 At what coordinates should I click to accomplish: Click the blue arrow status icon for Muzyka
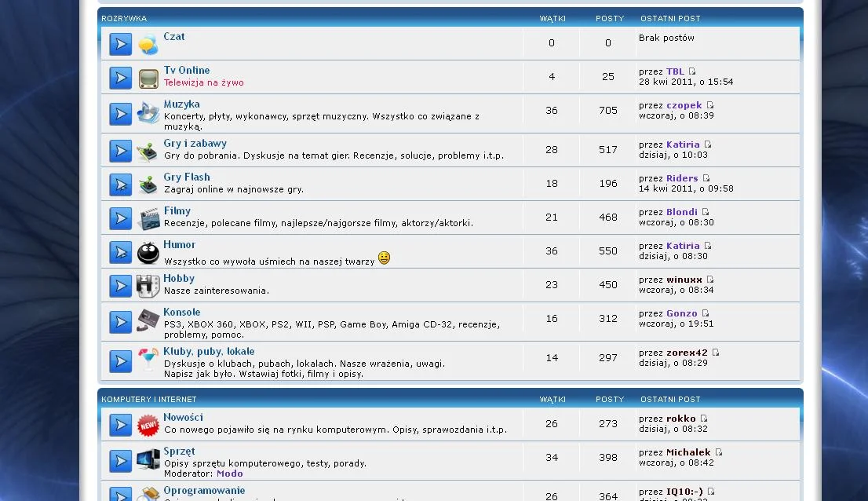click(120, 114)
